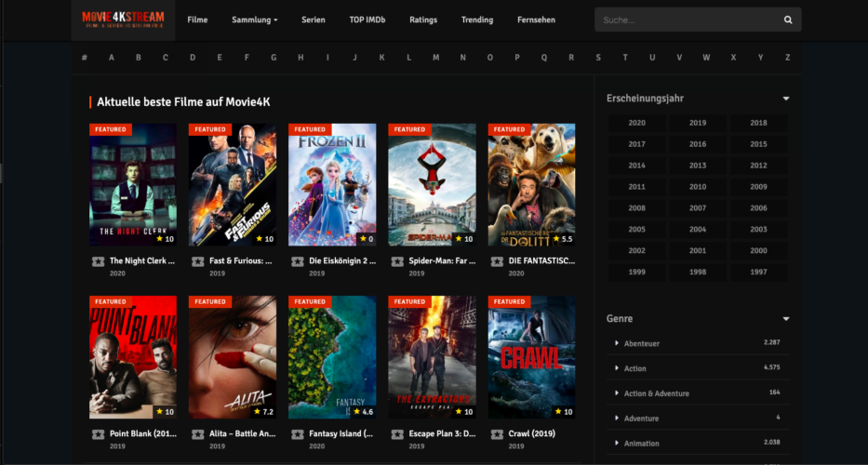Click the search magnifier icon
The image size is (868, 465).
click(x=788, y=20)
